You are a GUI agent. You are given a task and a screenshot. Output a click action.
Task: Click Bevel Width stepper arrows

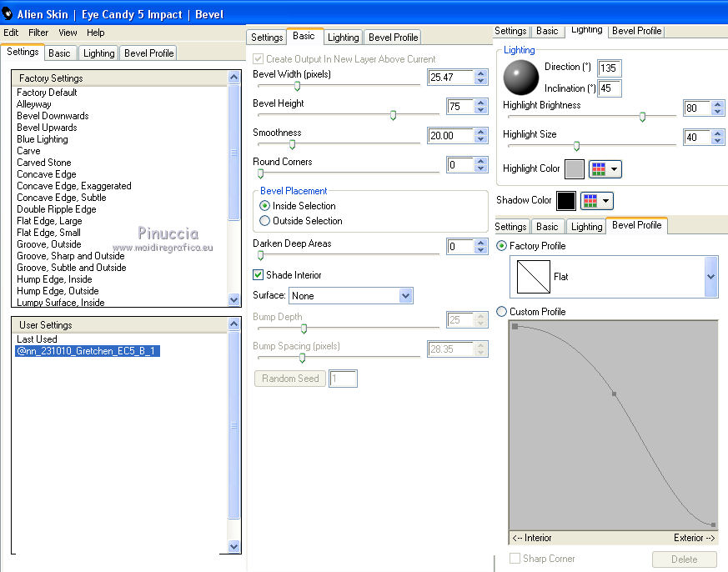pyautogui.click(x=481, y=77)
